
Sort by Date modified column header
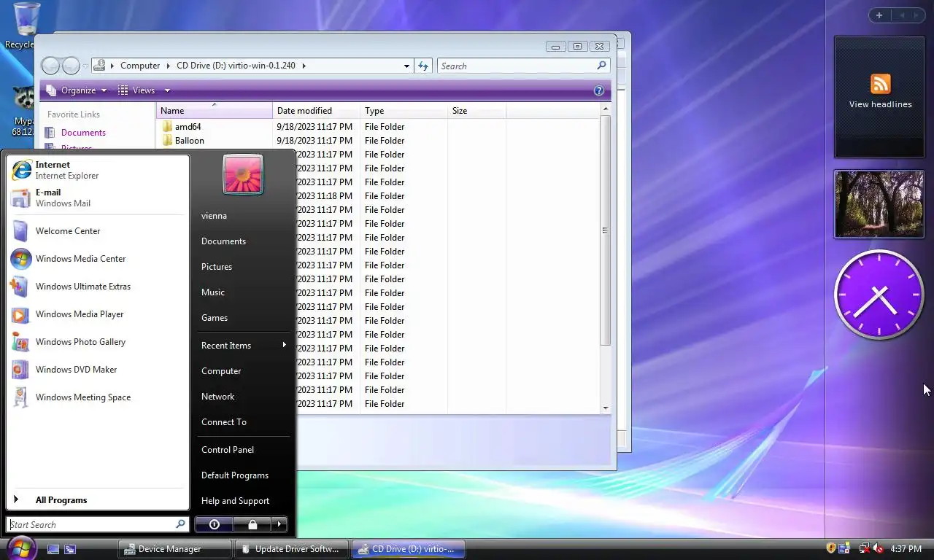tap(317, 111)
